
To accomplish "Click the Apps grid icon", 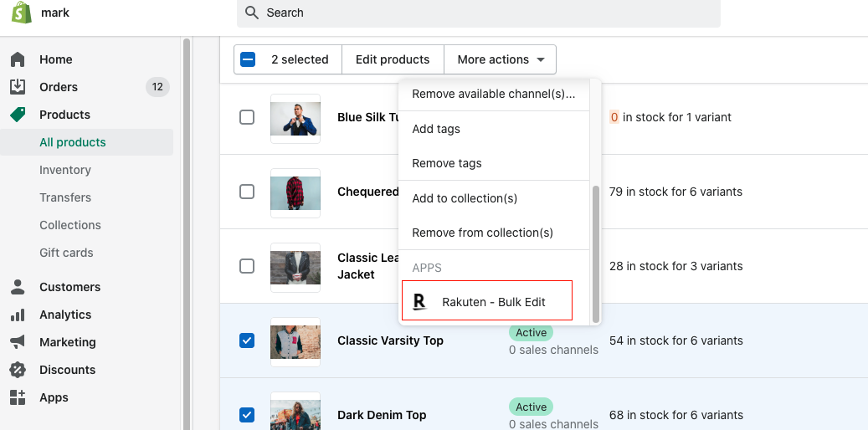I will coord(18,397).
